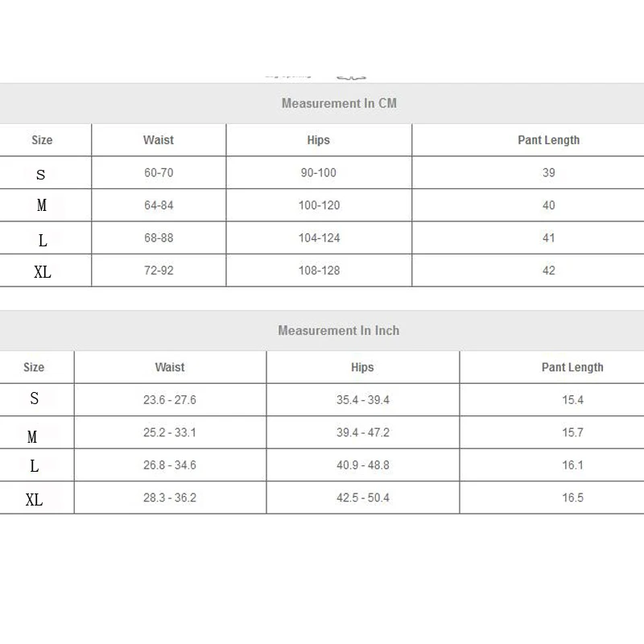Click pant length value 42
Image resolution: width=644 pixels, height=644 pixels.
click(x=548, y=270)
